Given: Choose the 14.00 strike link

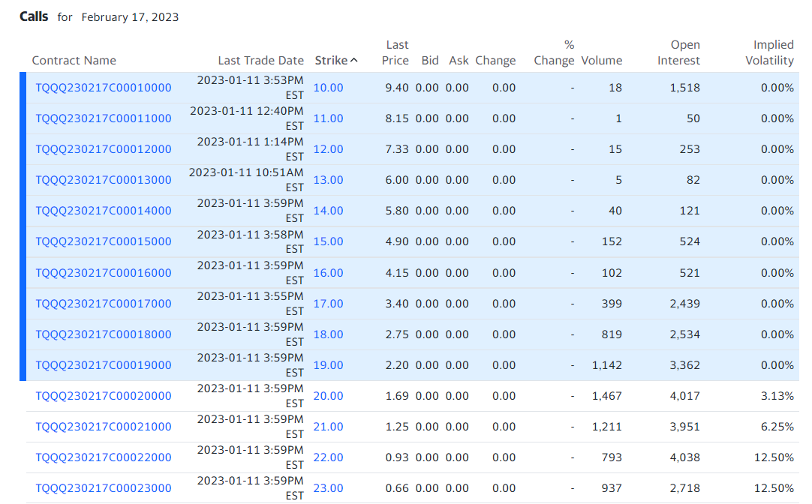Looking at the screenshot, I should (x=328, y=211).
